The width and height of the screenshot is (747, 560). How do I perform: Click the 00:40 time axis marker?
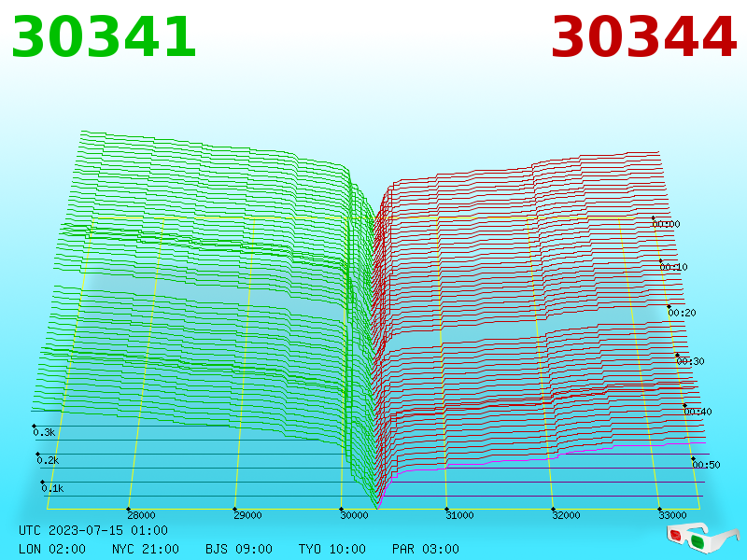pos(698,412)
